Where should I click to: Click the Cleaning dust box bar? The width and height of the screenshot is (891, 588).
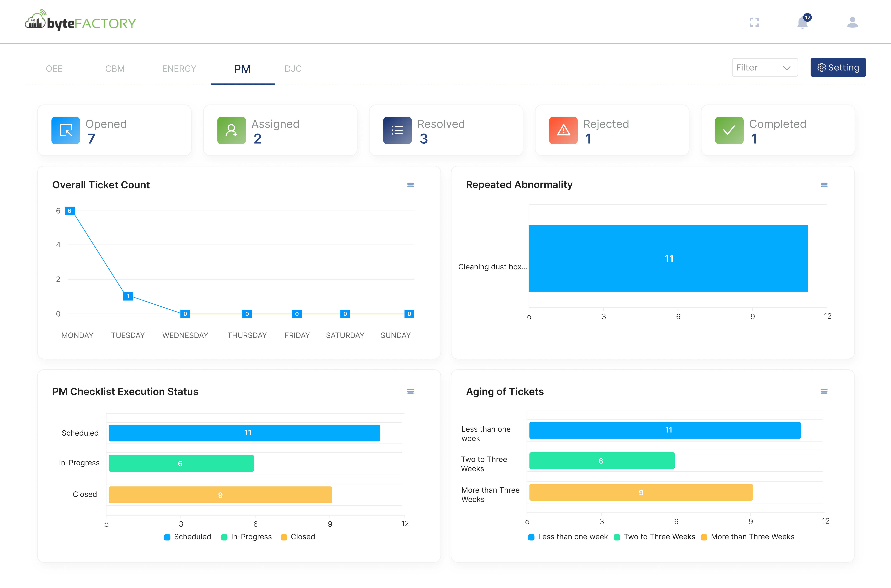coord(668,258)
